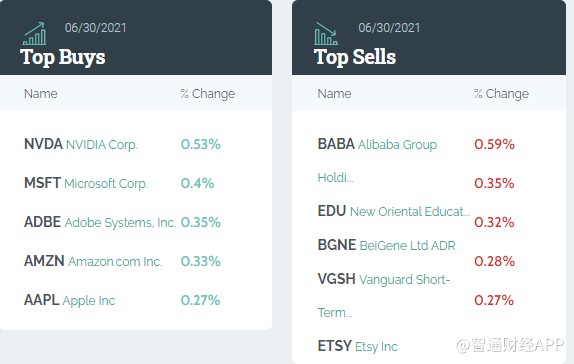Click the rising bar chart Top Buys icon
Image resolution: width=574 pixels, height=364 pixels.
click(34, 34)
